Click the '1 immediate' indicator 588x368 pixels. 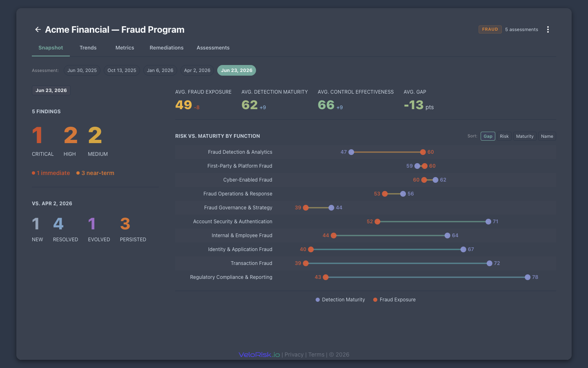coord(51,173)
